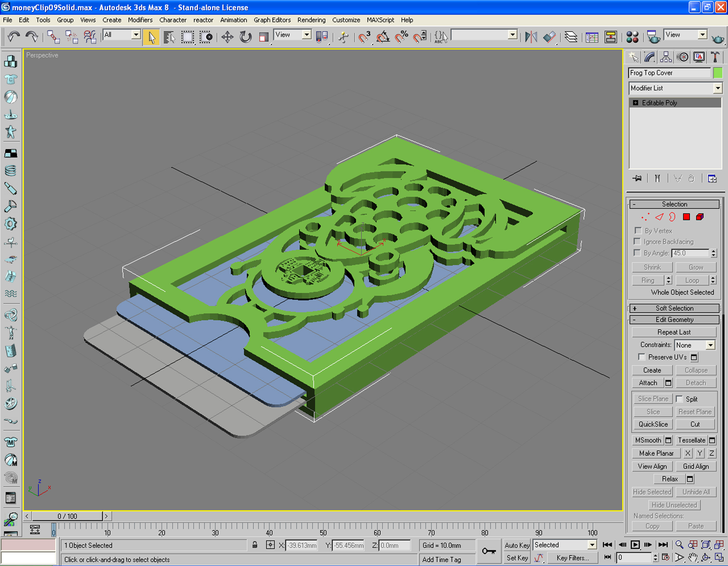The width and height of the screenshot is (728, 566).
Task: Enable the By Vertex checkbox
Action: 638,230
